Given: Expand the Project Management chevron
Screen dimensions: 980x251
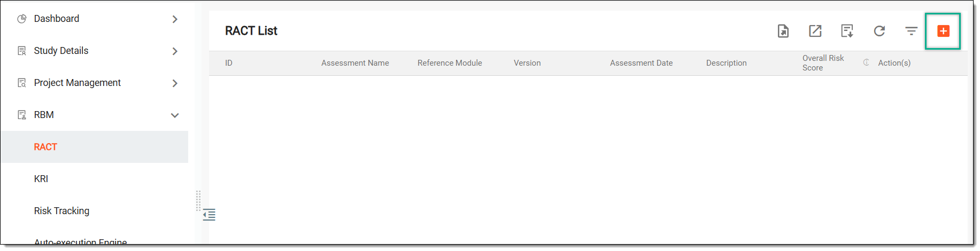Looking at the screenshot, I should tap(175, 83).
